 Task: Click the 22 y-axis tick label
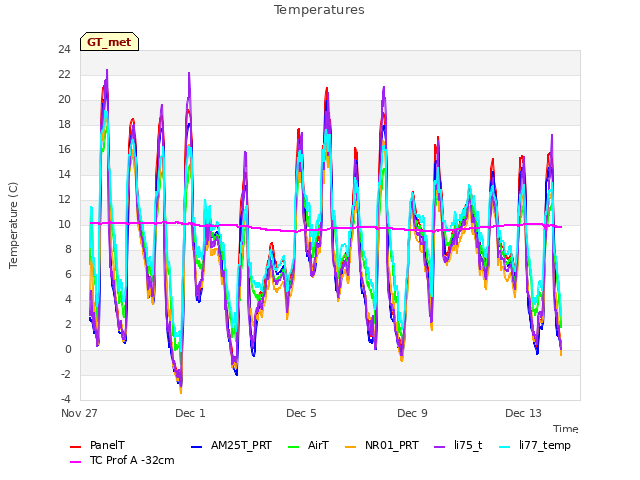pos(64,74)
